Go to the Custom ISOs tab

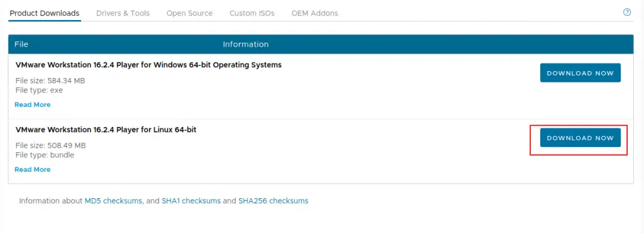pos(252,13)
